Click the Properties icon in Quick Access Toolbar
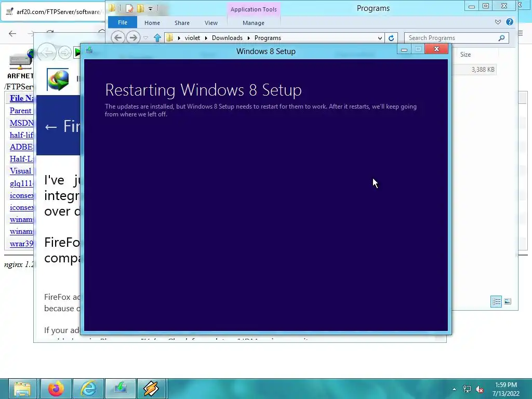This screenshot has width=532, height=399. click(x=129, y=8)
